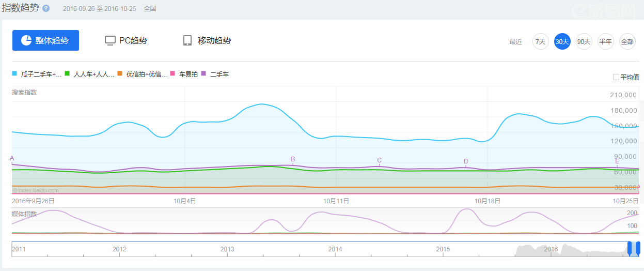Enable the 平均值 checkbox
The image size is (644, 271).
point(616,77)
